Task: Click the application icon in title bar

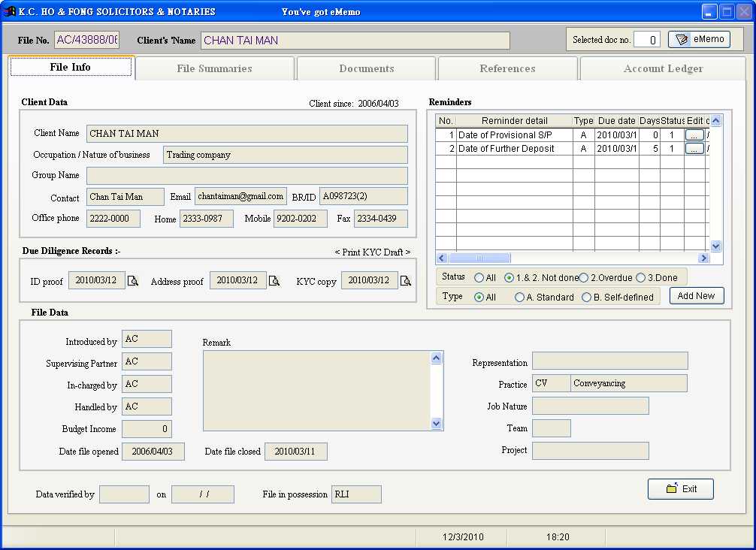Action: [x=10, y=11]
